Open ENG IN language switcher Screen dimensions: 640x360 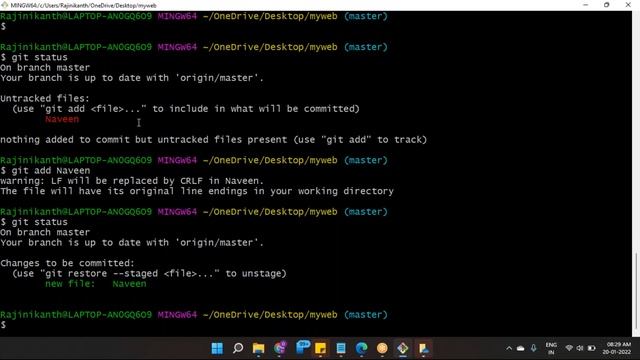(x=551, y=348)
